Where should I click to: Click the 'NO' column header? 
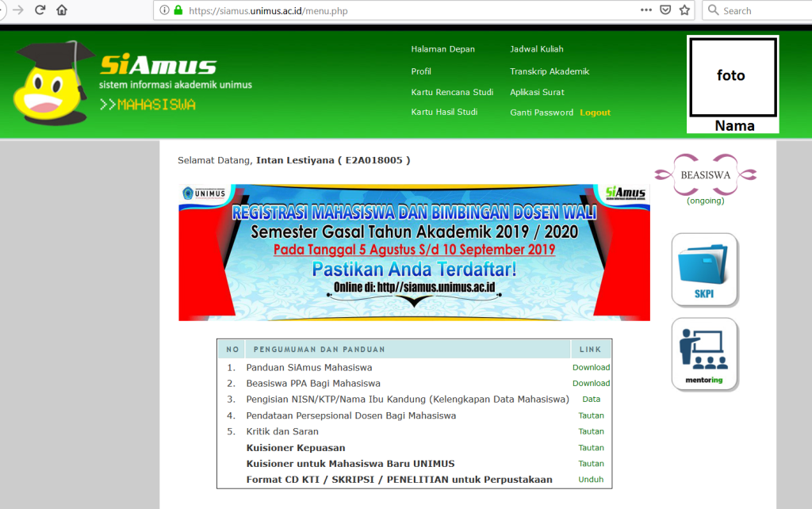tap(232, 350)
